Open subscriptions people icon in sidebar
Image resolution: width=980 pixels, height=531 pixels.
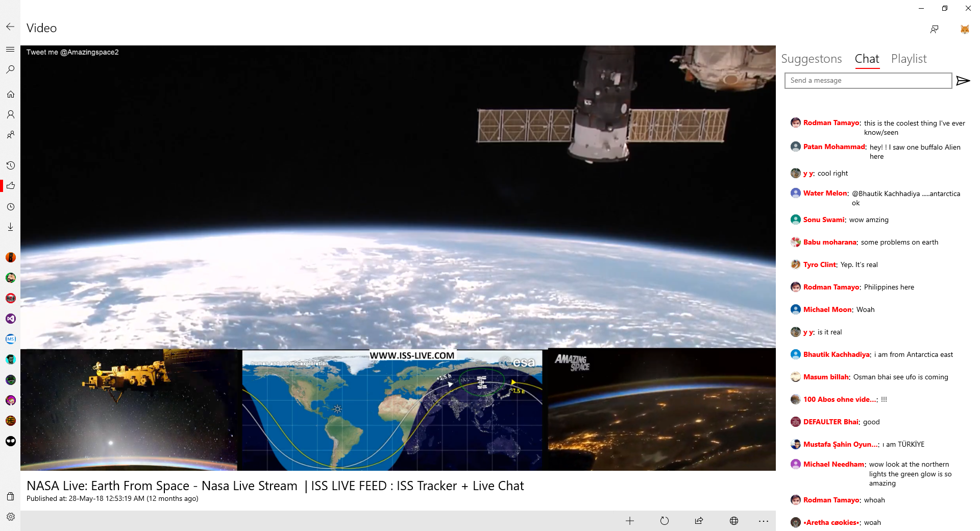pos(10,135)
